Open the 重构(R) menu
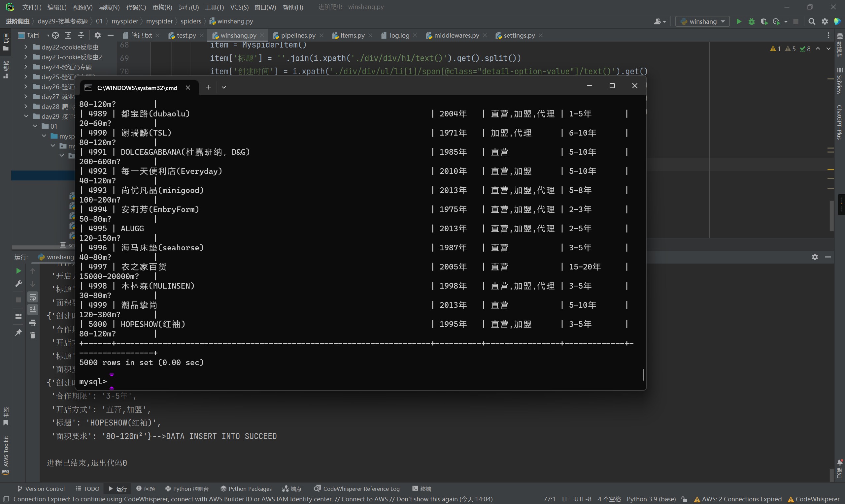 pyautogui.click(x=162, y=7)
